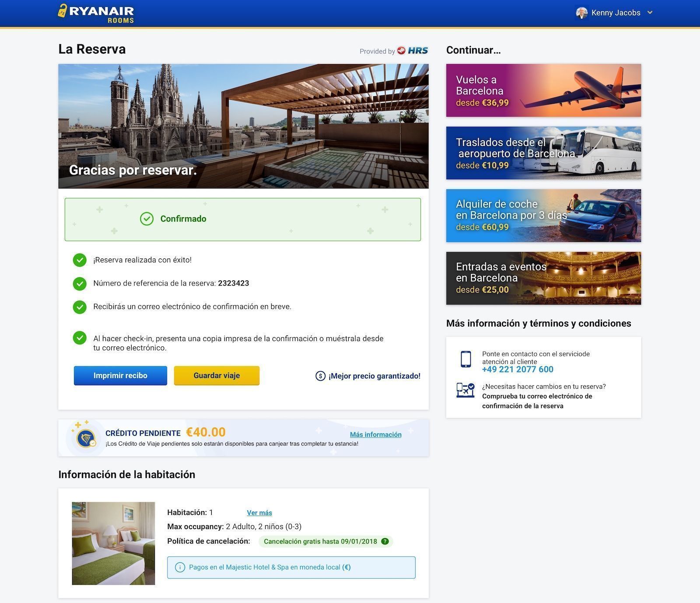This screenshot has width=700, height=603.
Task: Click green check beside Recibirás un correo electrónico
Action: 80,307
